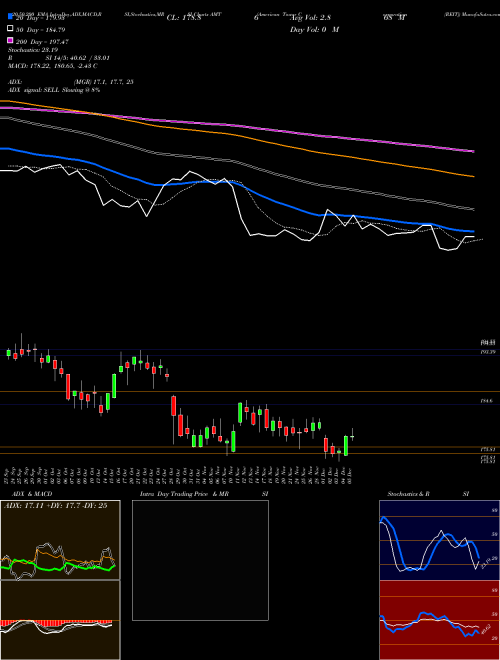Click the 'ADX signal: SELL' text

(x=34, y=90)
